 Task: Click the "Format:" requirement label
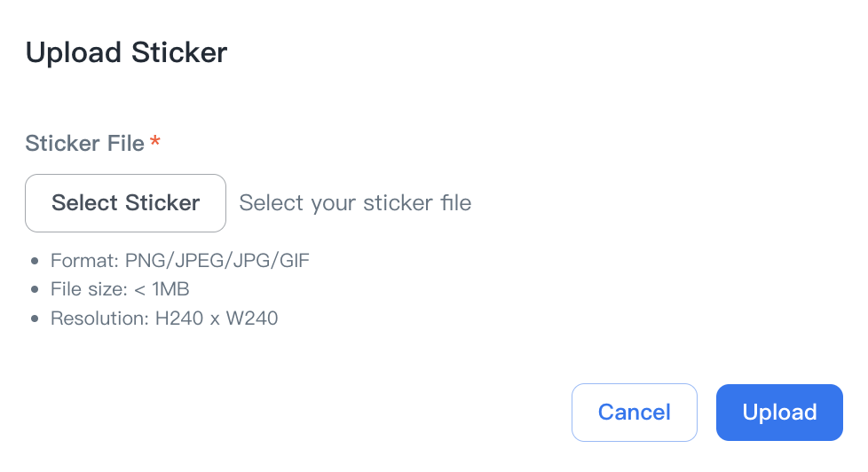point(84,261)
